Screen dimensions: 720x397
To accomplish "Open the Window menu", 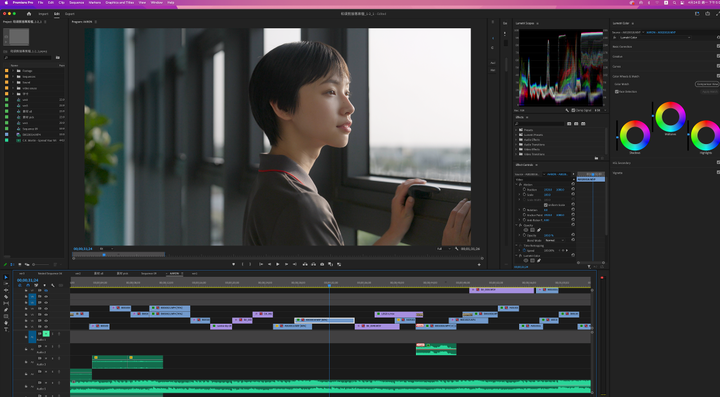I will (x=157, y=2).
